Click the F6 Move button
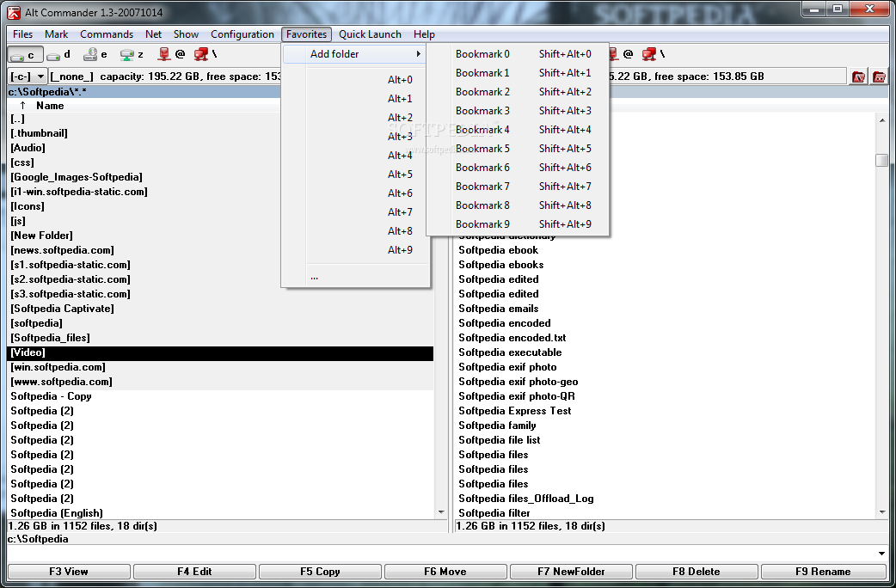 (445, 572)
